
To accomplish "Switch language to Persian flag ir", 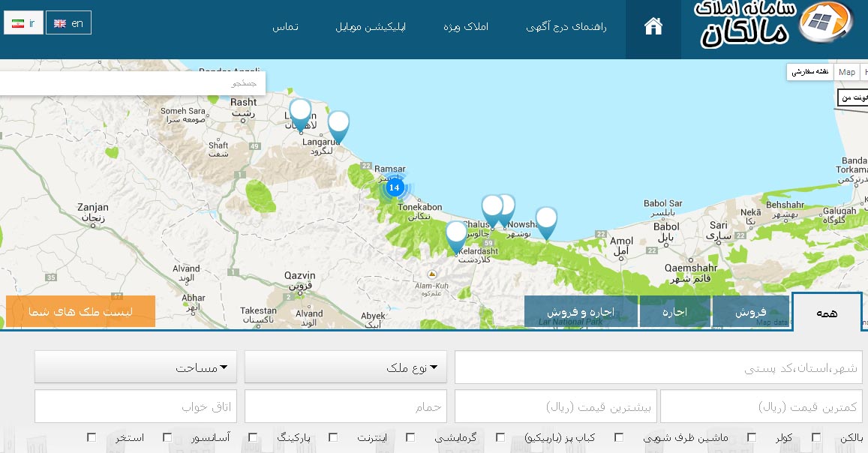I will (x=23, y=23).
